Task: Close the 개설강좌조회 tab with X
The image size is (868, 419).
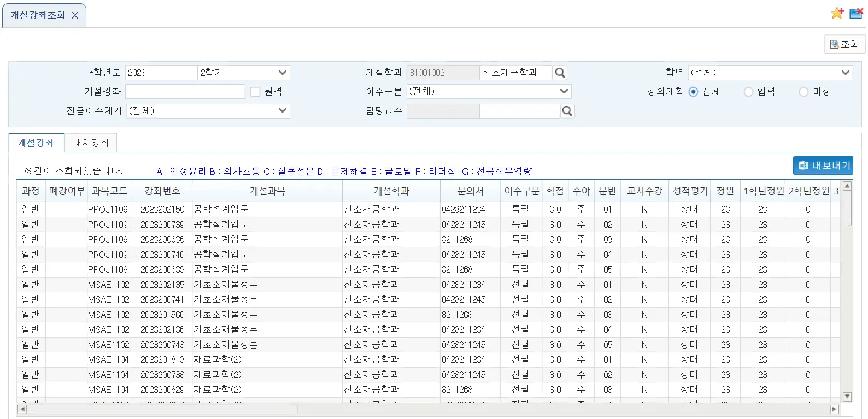Action: pos(75,15)
